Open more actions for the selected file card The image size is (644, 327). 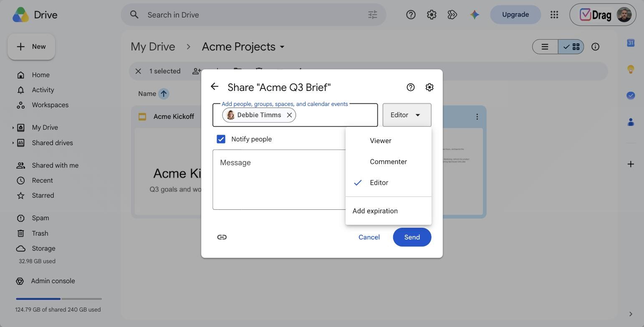[x=477, y=117]
